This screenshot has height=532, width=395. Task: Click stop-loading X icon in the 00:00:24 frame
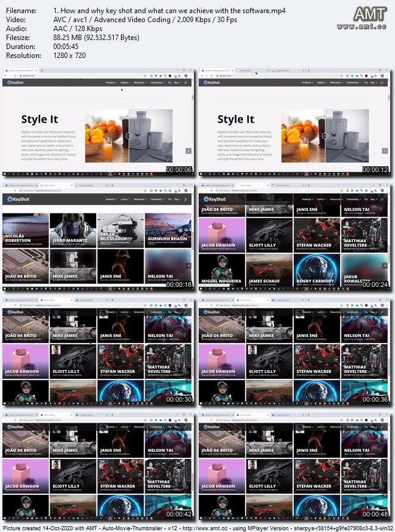[211, 191]
